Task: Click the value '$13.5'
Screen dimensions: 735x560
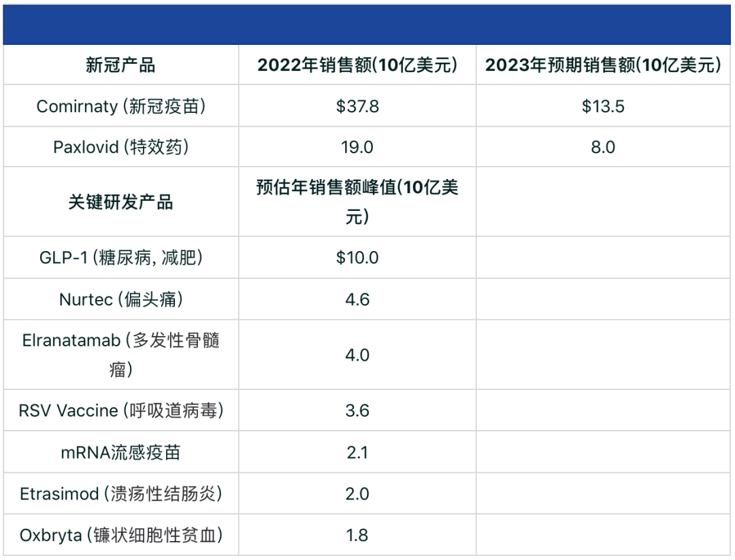Action: [x=603, y=106]
